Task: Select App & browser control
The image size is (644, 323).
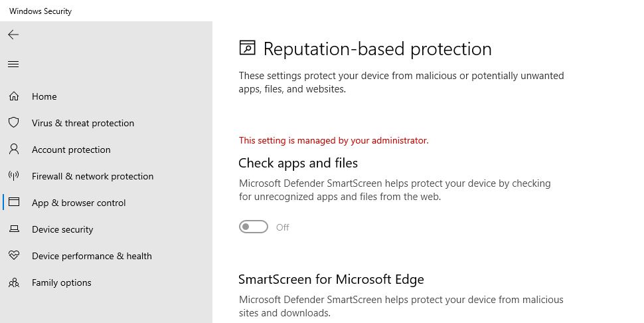Action: (79, 203)
